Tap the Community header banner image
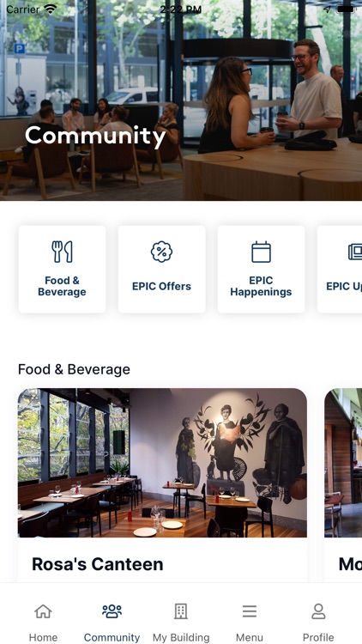The height and width of the screenshot is (644, 362). [x=181, y=100]
